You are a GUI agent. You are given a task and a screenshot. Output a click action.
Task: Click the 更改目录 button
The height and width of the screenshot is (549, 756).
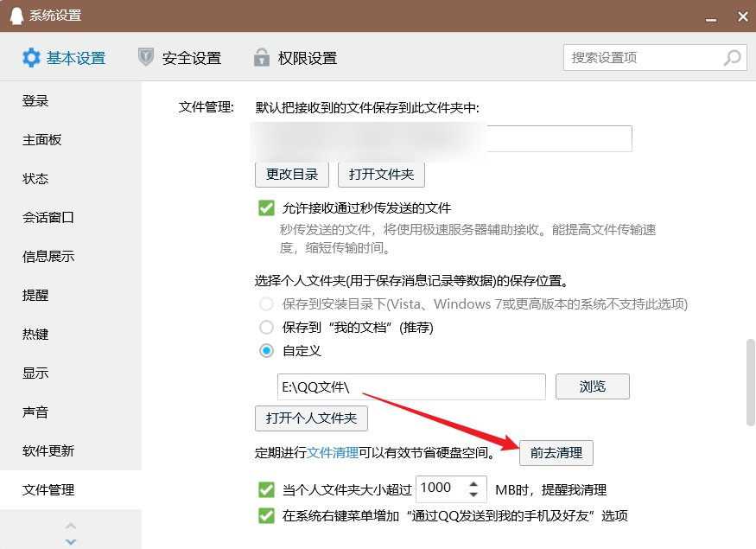click(x=291, y=174)
